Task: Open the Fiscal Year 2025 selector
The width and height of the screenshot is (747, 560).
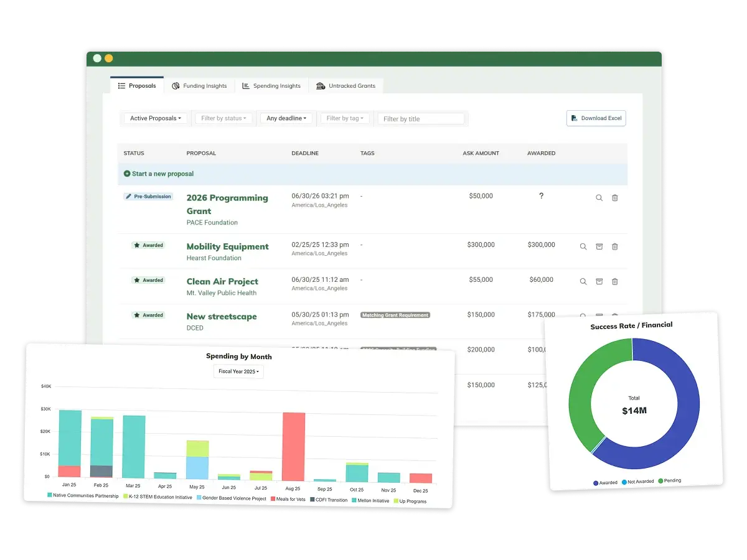Action: pyautogui.click(x=238, y=371)
